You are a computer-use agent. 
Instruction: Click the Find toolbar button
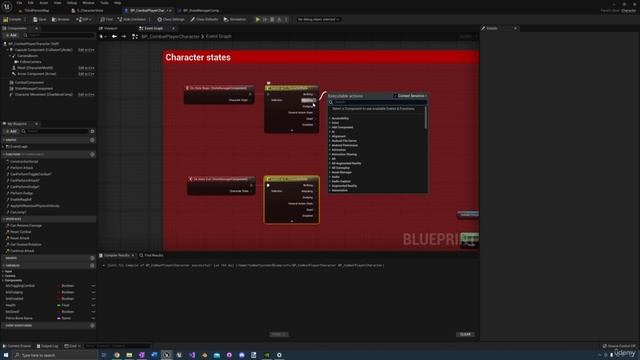107,19
